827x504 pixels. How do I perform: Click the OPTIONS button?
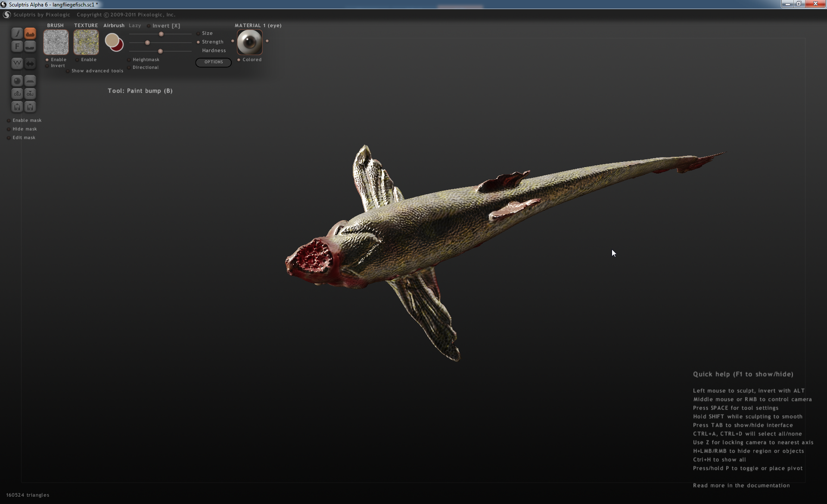click(x=213, y=62)
